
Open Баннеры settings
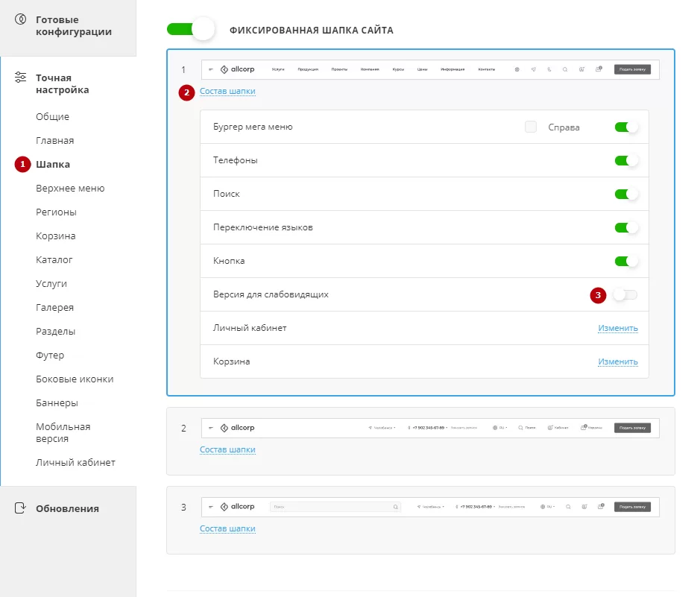[x=57, y=403]
